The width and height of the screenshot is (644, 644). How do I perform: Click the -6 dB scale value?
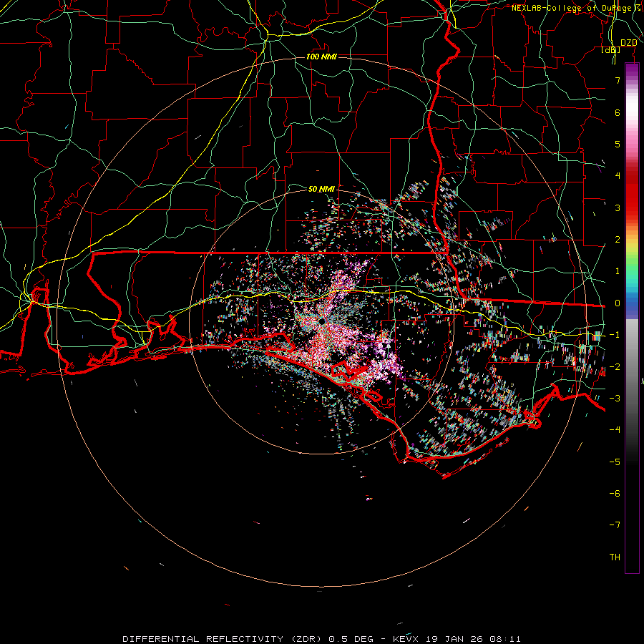615,494
